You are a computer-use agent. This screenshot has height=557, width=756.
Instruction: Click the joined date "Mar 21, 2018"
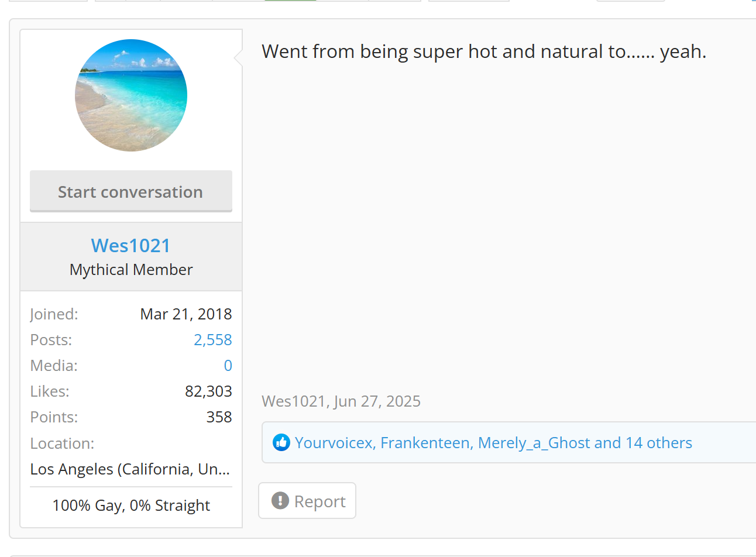[x=186, y=314]
